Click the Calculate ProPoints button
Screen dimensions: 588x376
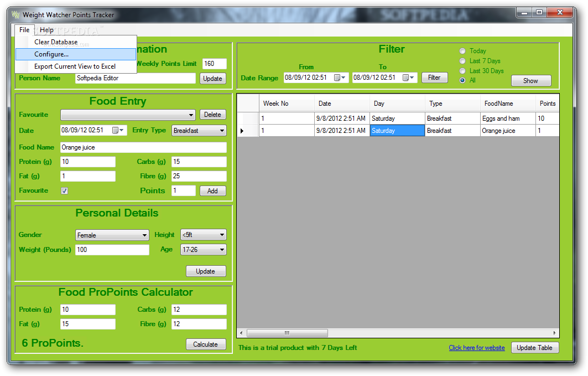206,344
